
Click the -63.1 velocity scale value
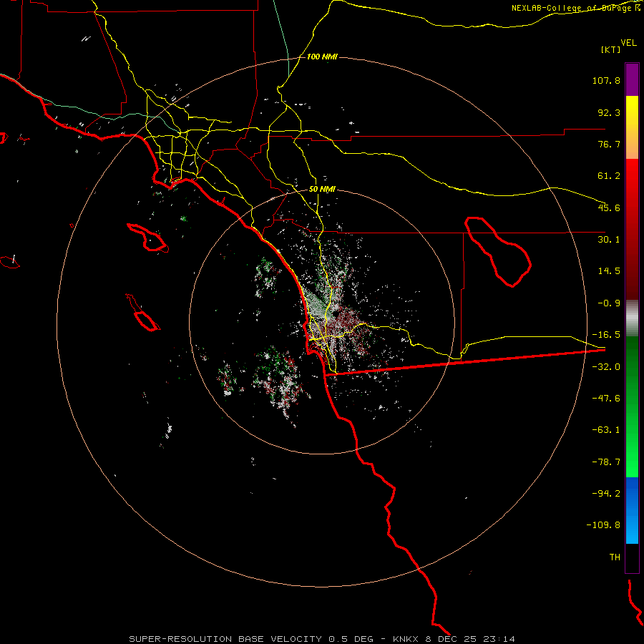pyautogui.click(x=606, y=430)
